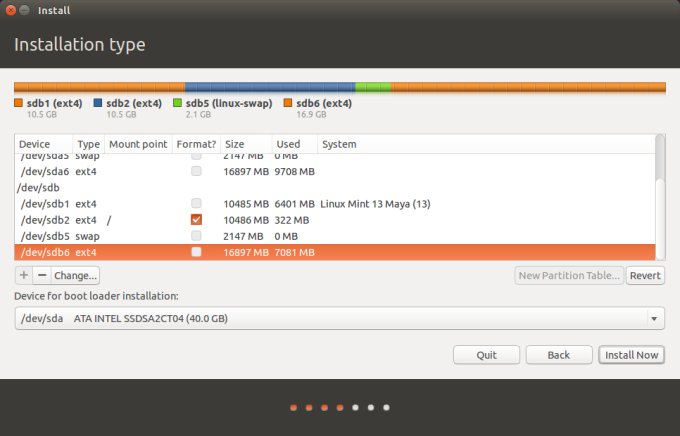This screenshot has width=680, height=436.
Task: Click the Quit button
Action: coord(486,355)
